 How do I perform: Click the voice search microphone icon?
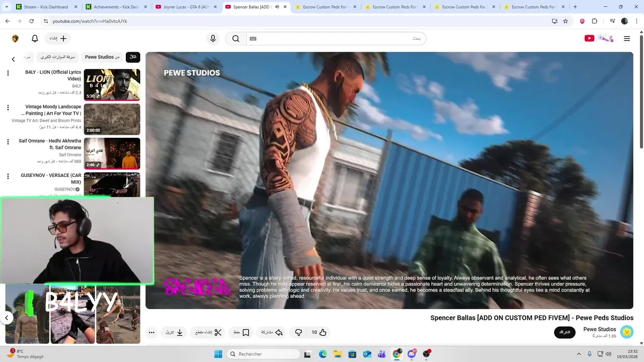coord(213,39)
